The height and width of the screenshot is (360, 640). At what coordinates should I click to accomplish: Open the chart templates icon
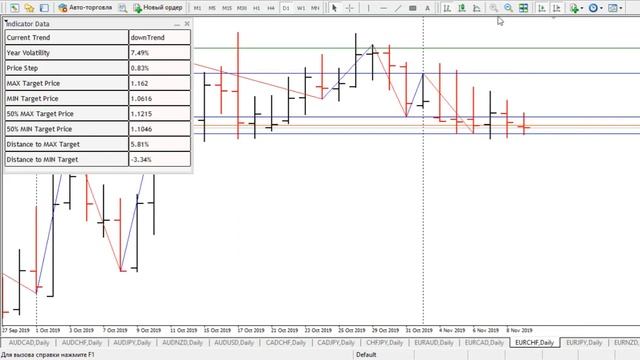pos(613,8)
